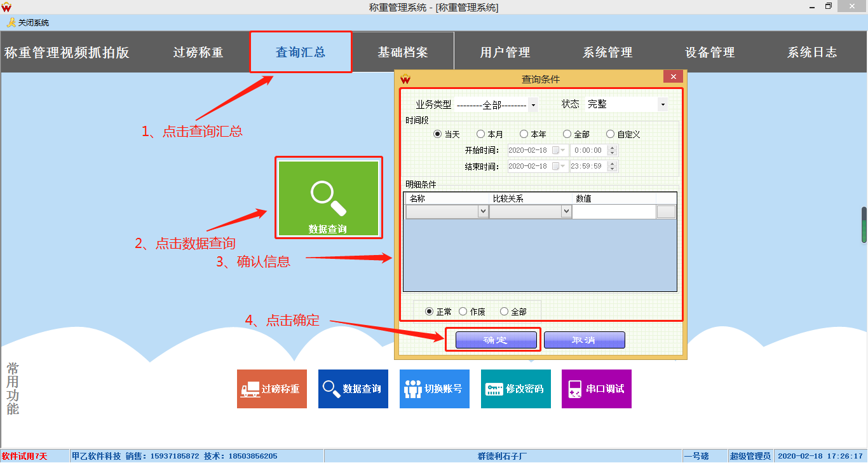Launch the purple 串口调试 shortcut
The image size is (868, 463).
point(597,389)
